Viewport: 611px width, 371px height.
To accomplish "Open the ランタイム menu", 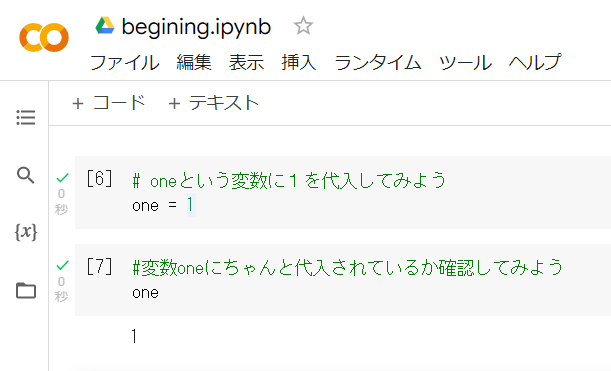I will point(378,62).
